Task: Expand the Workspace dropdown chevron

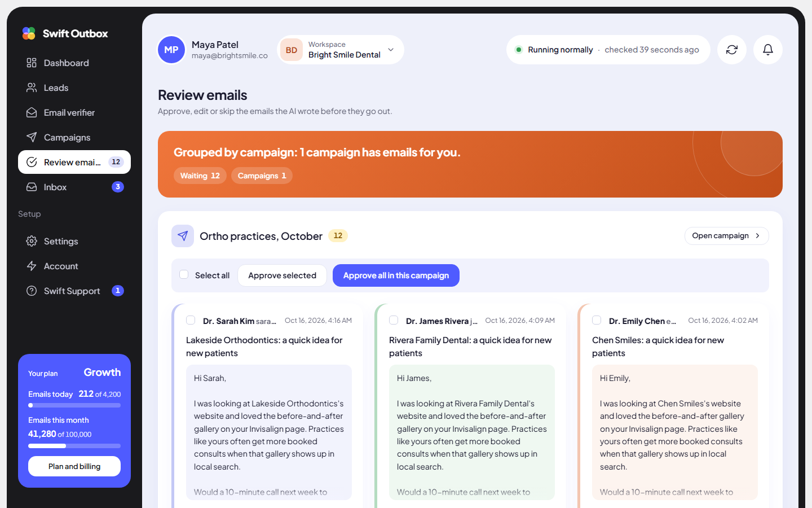Action: pyautogui.click(x=391, y=50)
